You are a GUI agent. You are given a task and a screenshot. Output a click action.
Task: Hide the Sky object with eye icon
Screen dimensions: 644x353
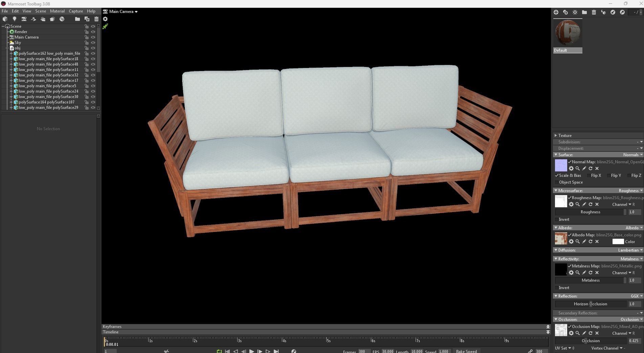[93, 43]
